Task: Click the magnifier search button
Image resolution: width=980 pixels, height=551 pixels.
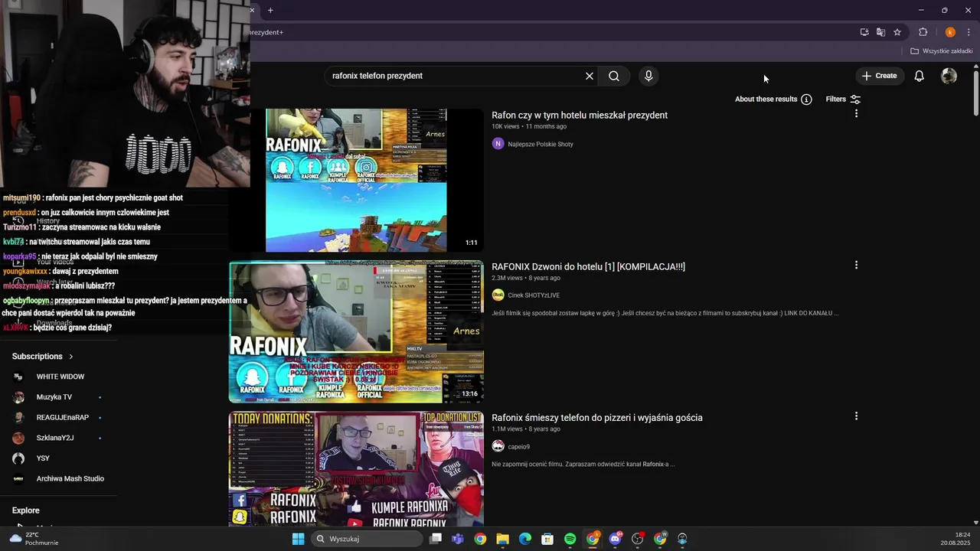Action: 614,76
